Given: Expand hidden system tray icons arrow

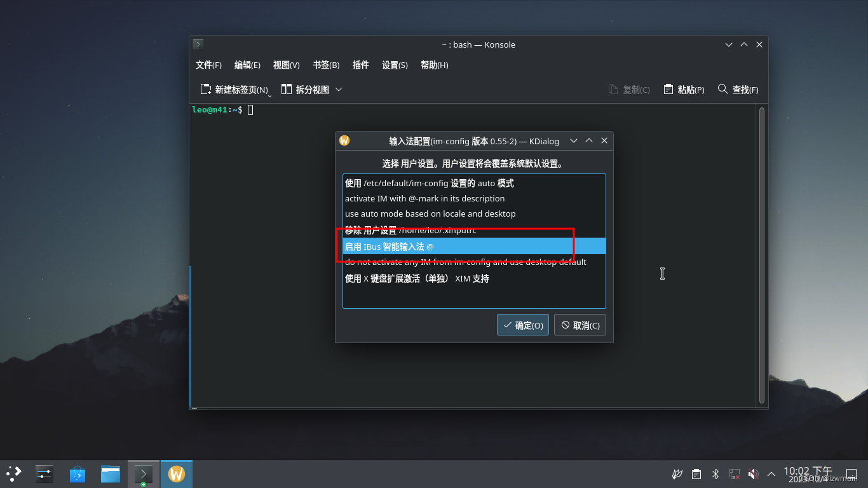Looking at the screenshot, I should (771, 474).
